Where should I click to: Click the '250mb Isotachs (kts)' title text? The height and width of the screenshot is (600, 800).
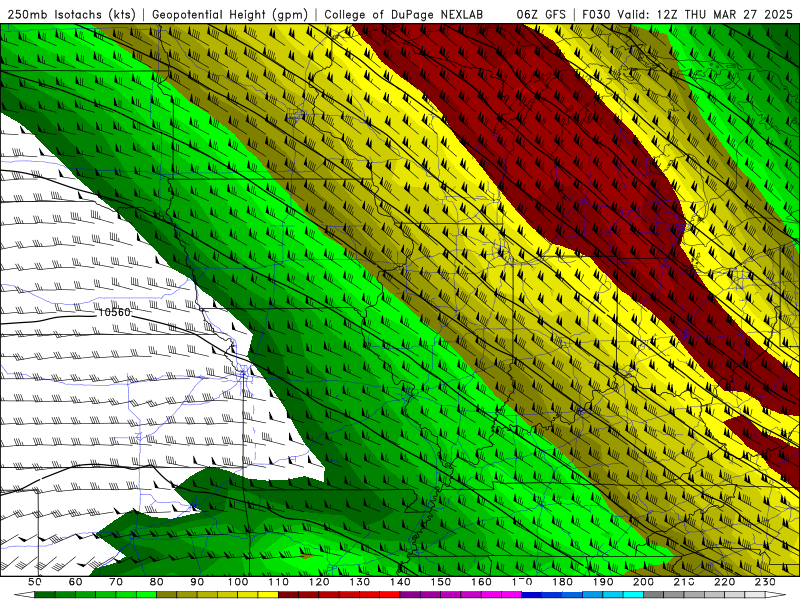coord(71,14)
